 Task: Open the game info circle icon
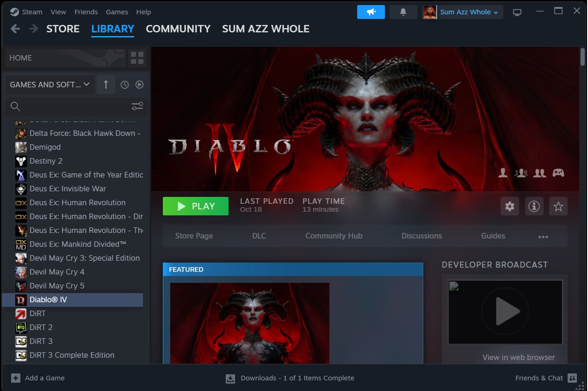pos(534,206)
